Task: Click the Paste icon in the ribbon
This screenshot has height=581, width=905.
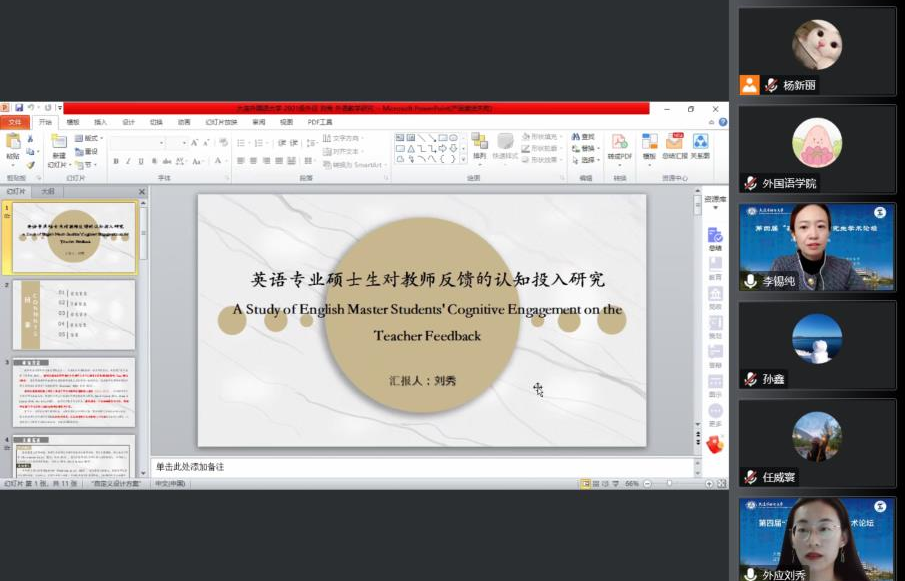Action: pos(13,145)
